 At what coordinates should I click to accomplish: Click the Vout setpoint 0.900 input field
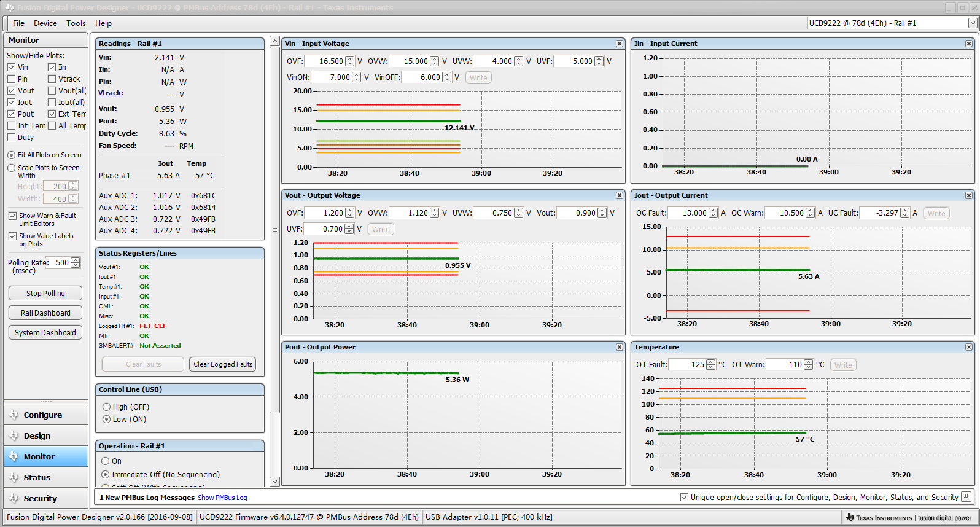point(577,213)
